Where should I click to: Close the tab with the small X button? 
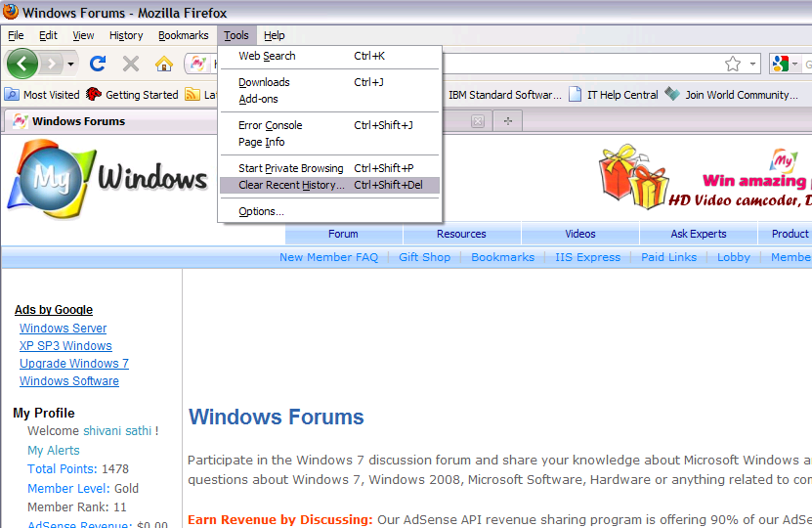(478, 121)
